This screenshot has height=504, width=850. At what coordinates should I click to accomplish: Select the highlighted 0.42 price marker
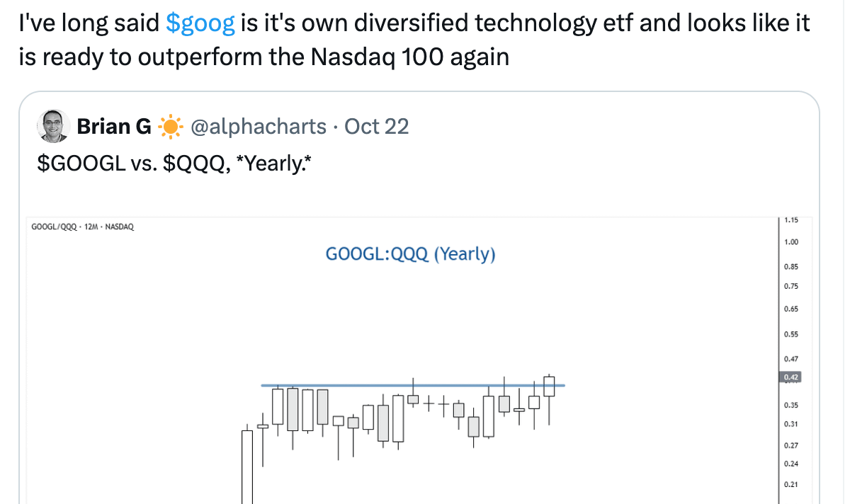pos(791,377)
